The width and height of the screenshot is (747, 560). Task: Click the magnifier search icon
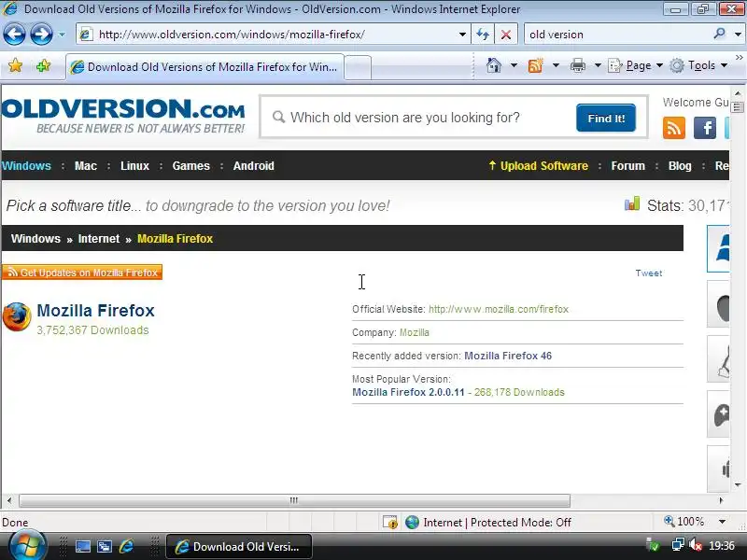pos(719,34)
